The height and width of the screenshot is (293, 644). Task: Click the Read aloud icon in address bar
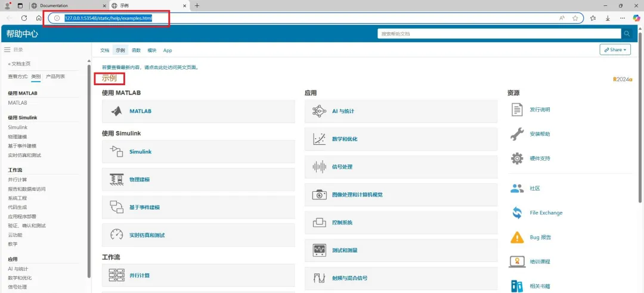[x=562, y=18]
